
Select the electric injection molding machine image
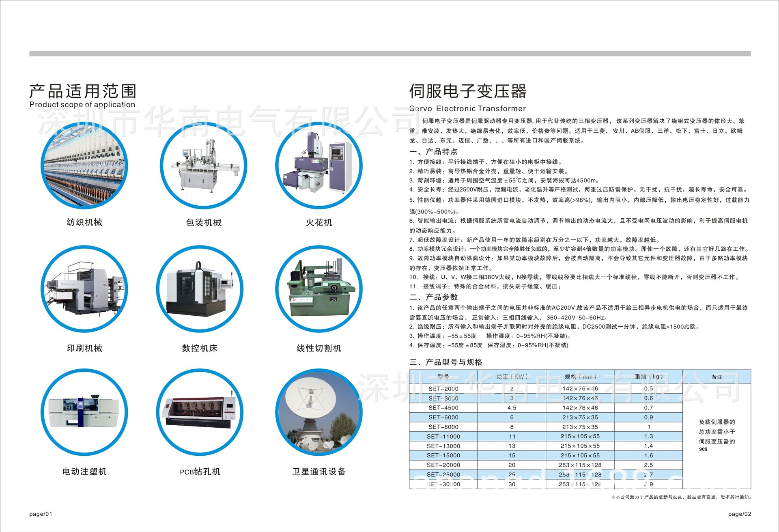point(84,412)
